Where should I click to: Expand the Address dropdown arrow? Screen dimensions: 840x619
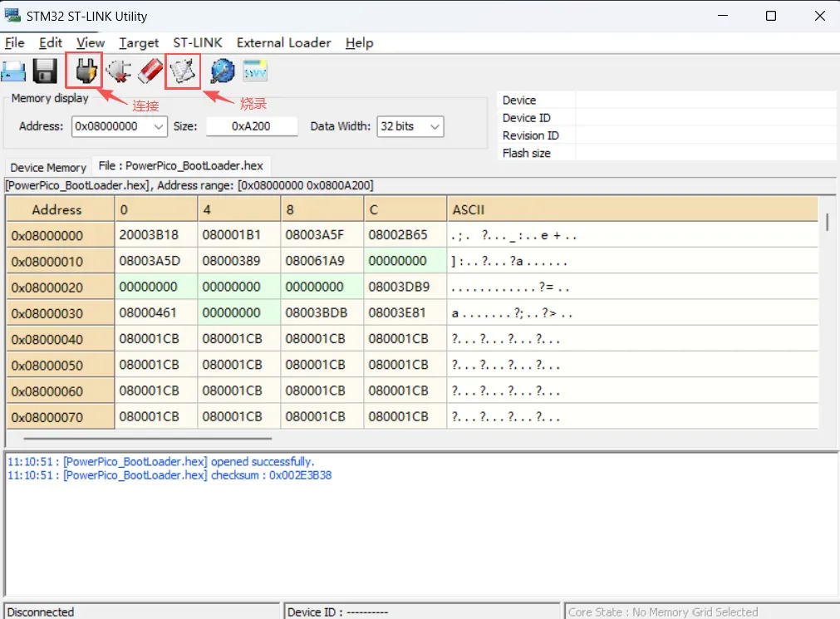coord(159,126)
